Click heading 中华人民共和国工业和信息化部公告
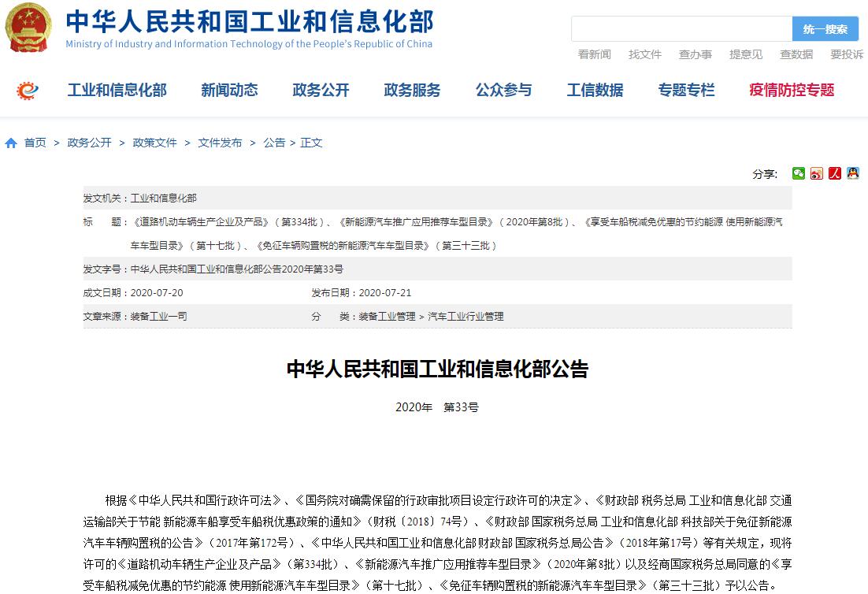868x594 pixels. click(x=437, y=369)
